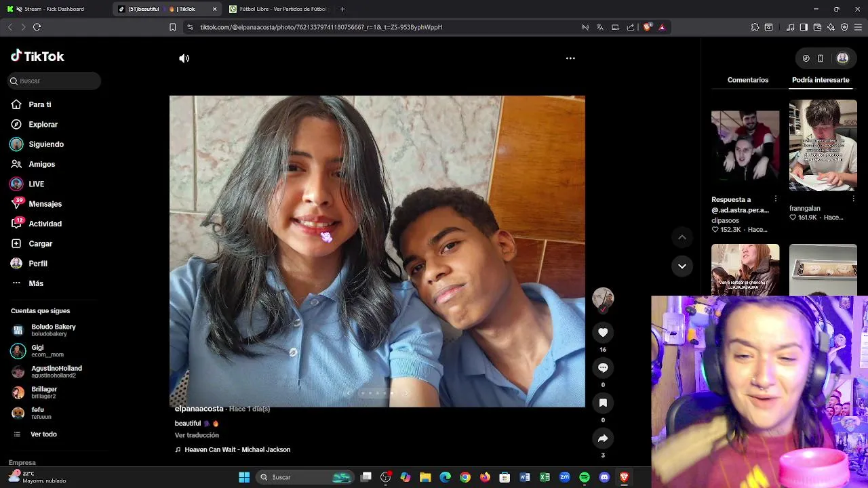Open File Explorer from the taskbar
This screenshot has height=488, width=868.
425,477
